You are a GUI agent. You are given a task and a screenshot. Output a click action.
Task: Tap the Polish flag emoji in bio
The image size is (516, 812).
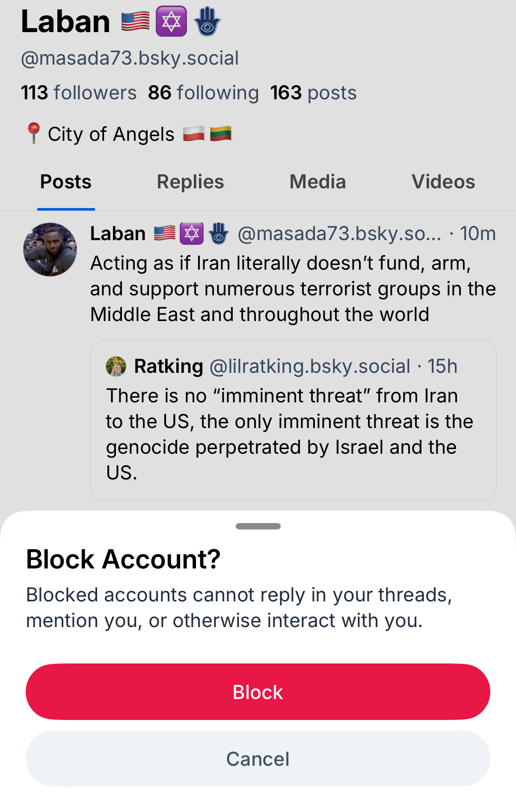pos(194,134)
